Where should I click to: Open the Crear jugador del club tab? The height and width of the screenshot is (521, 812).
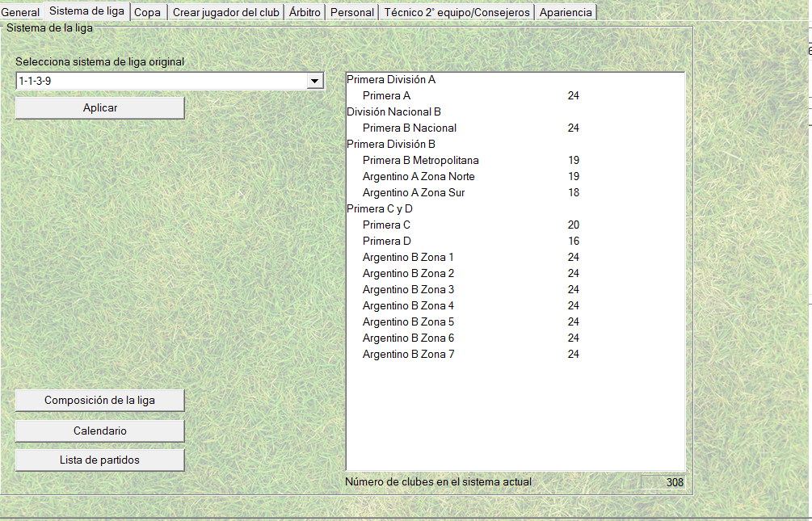(225, 12)
